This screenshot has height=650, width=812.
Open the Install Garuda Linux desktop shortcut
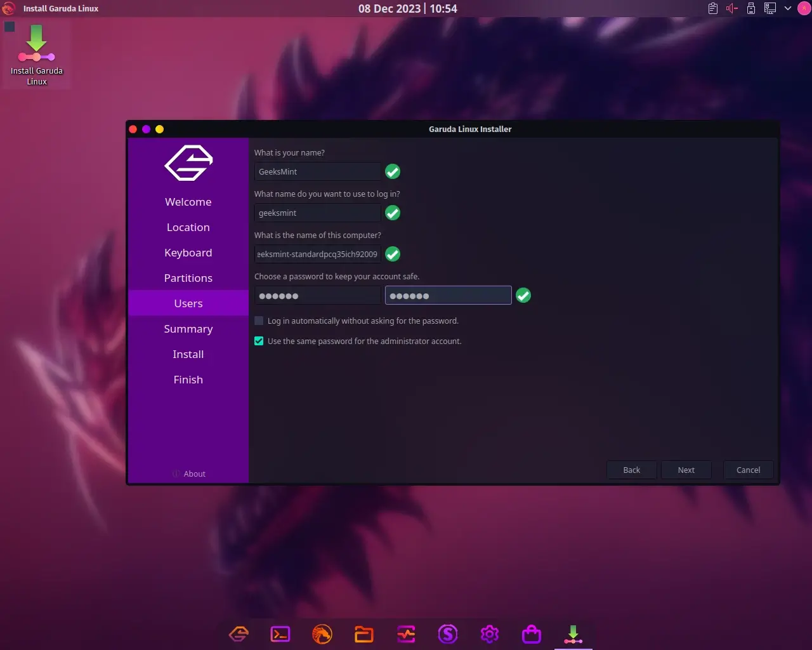(37, 55)
